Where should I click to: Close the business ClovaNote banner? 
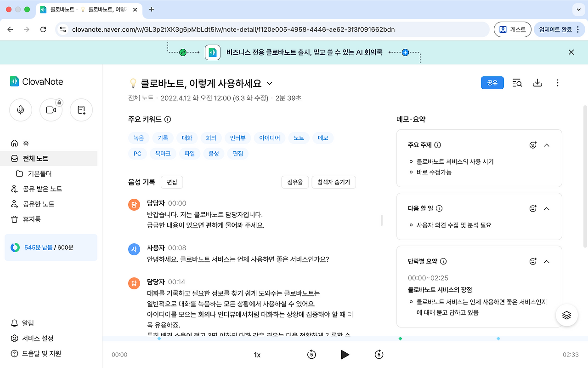(x=571, y=52)
